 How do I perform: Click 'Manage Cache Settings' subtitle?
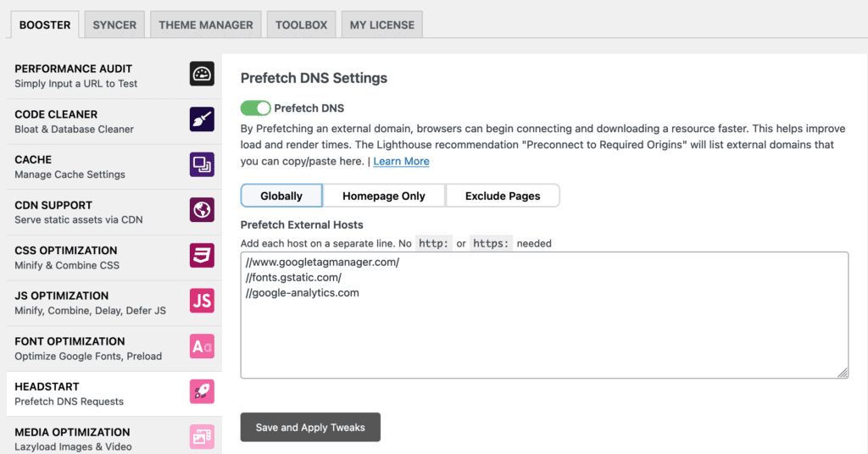point(70,174)
